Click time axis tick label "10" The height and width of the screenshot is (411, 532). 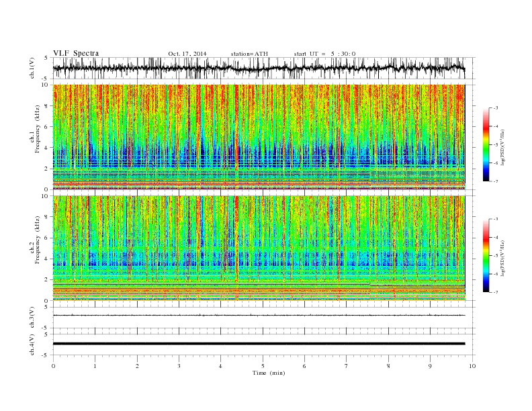pos(472,366)
